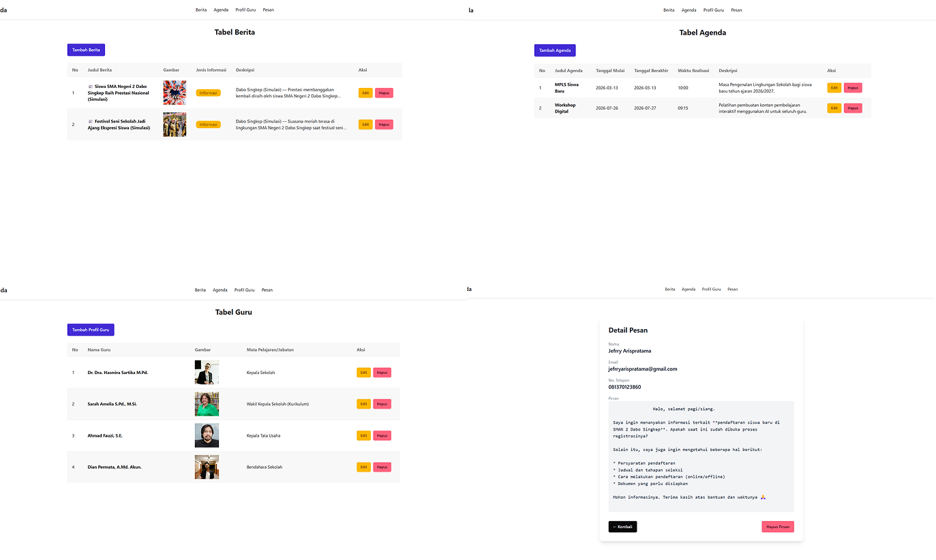Image resolution: width=936 pixels, height=560 pixels.
Task: Edit Dian Permata's teacher profile
Action: click(x=363, y=467)
